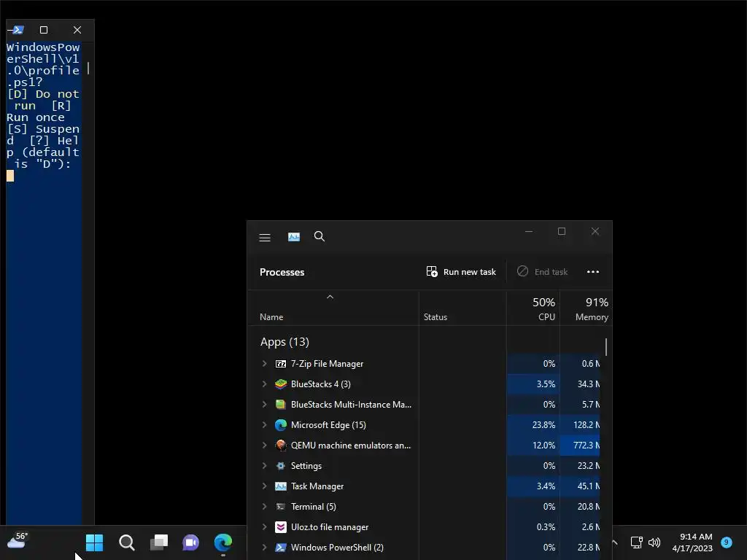Click the Processes page heading
747x560 pixels.
click(282, 273)
